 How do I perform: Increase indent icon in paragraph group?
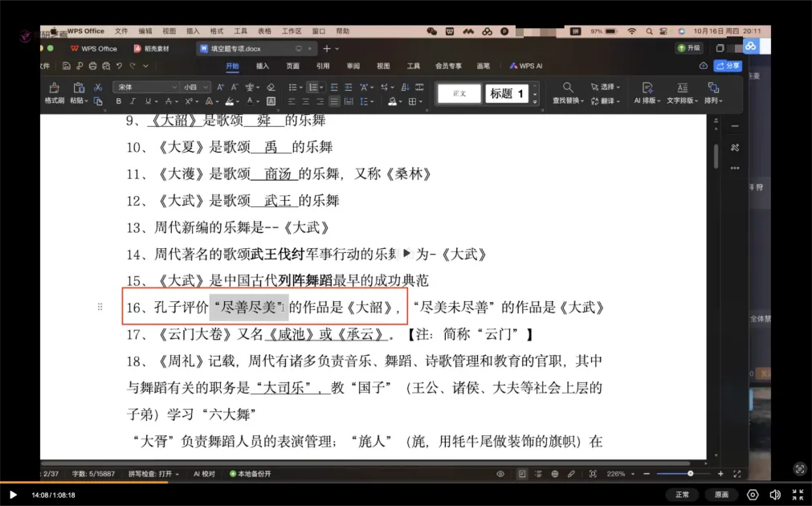click(x=349, y=87)
